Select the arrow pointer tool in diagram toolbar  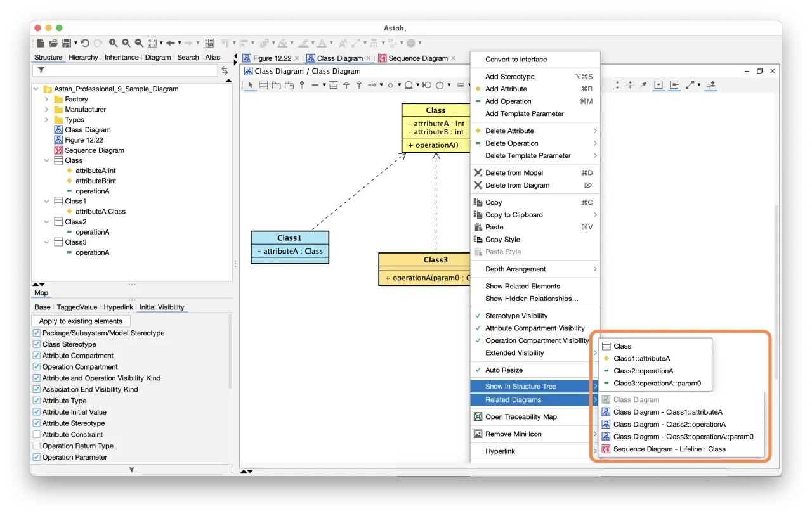pos(251,85)
